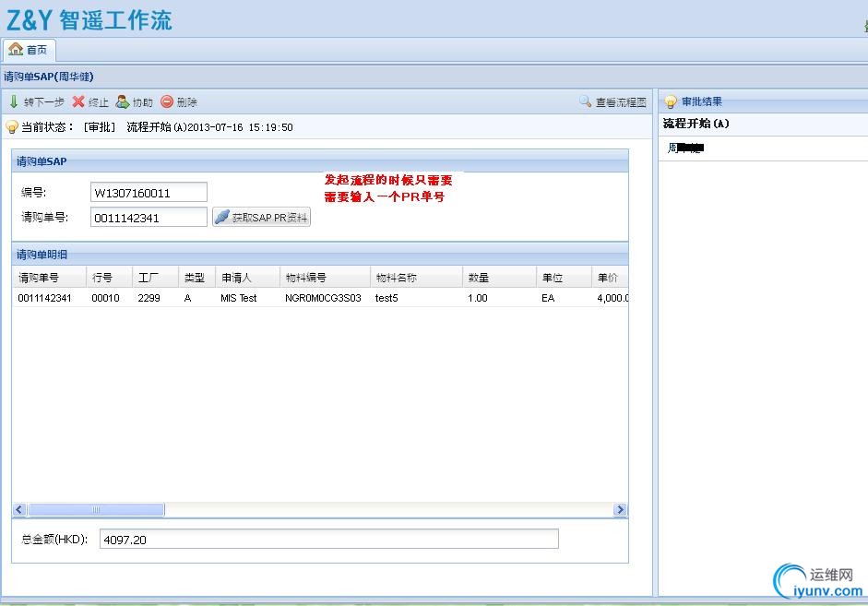This screenshot has width=868, height=606.
Task: Click the 请购单SAP form panel header
Action: coord(320,161)
